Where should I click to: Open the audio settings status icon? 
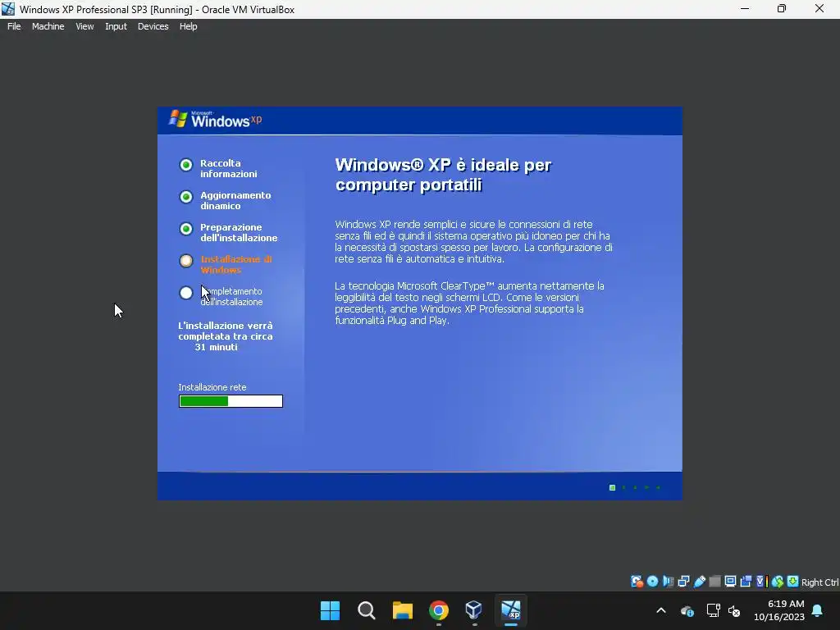[x=668, y=582]
